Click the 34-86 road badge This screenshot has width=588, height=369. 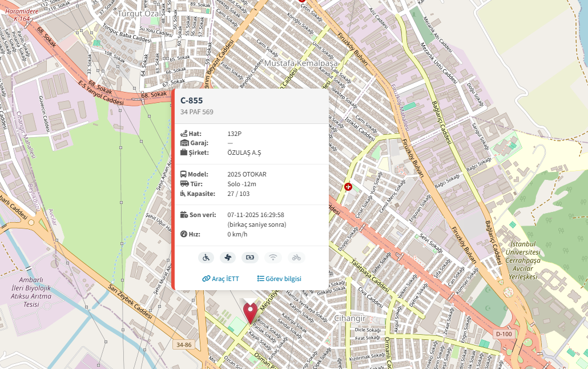pyautogui.click(x=184, y=345)
